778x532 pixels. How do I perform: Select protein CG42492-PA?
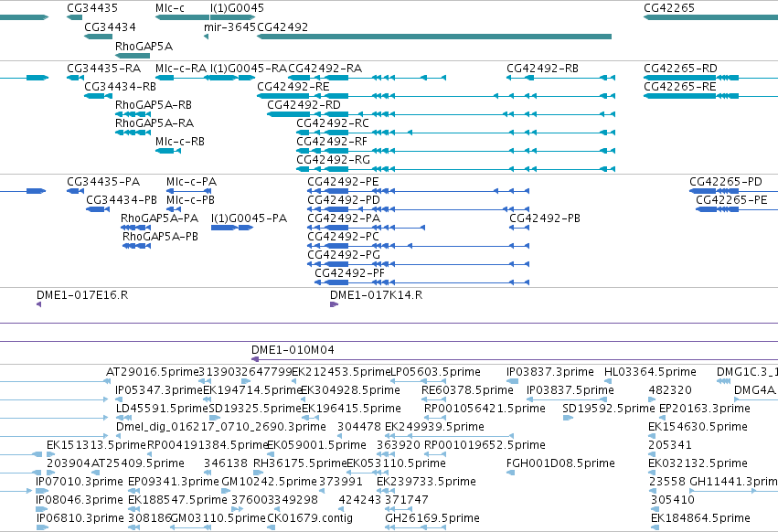(x=367, y=228)
